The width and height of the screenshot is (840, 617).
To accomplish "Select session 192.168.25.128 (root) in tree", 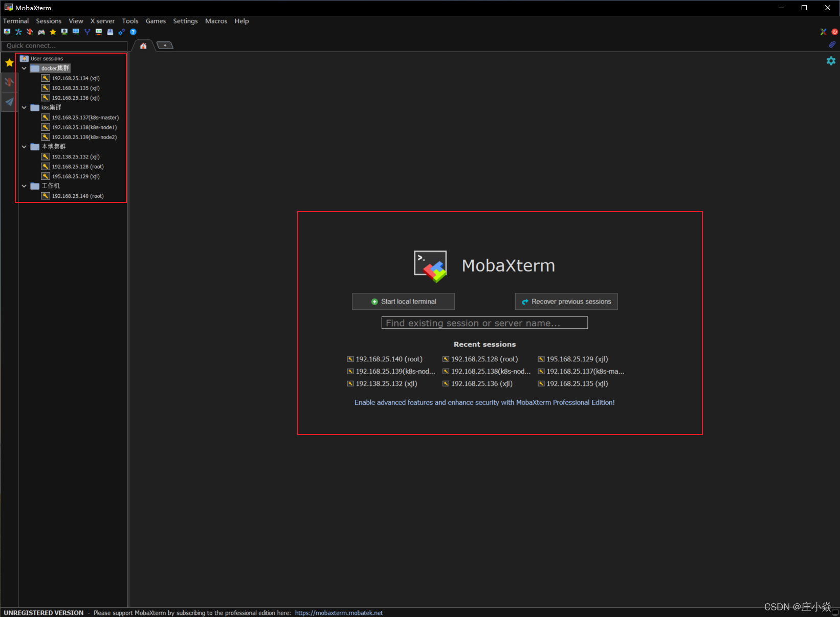I will (x=73, y=167).
